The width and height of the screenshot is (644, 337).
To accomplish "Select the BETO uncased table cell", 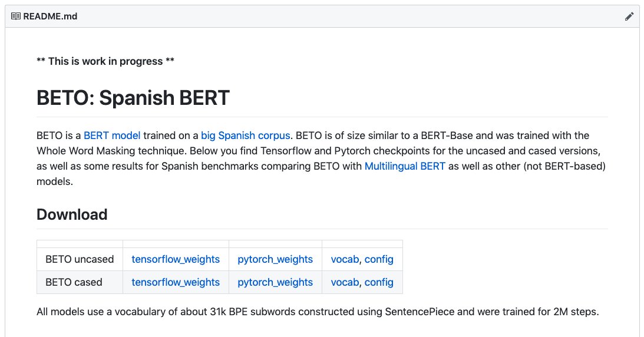I will point(80,259).
